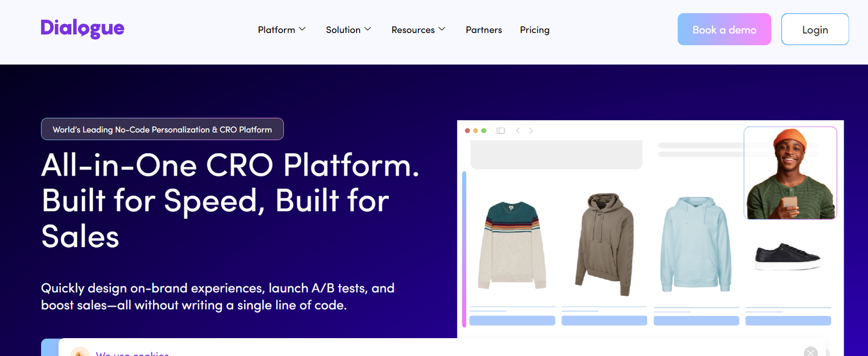Expand the Resources dropdown menu
868x356 pixels.
[418, 30]
